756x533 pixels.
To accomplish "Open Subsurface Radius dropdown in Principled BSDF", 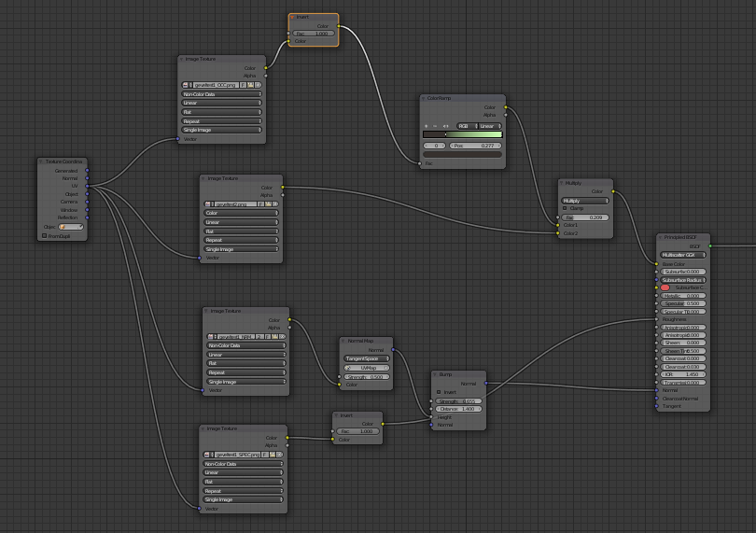I will tap(683, 280).
